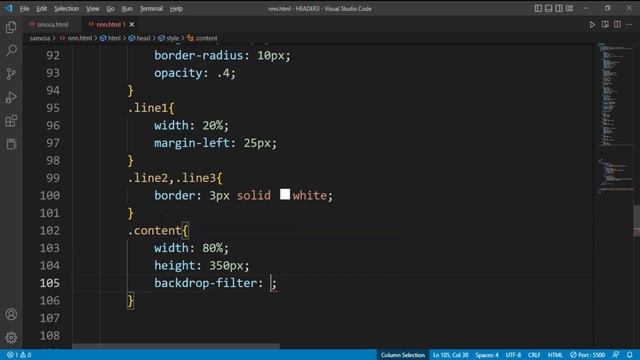640x360 pixels.
Task: Click the '.line1{' selector text
Action: click(151, 108)
